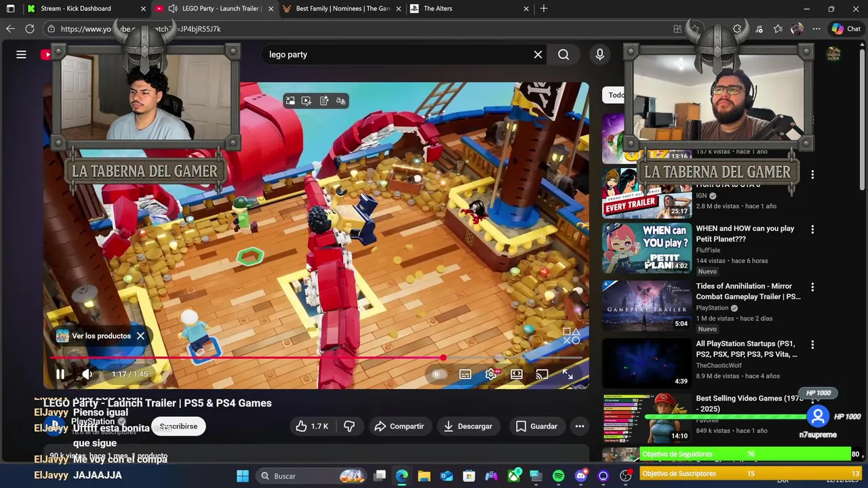Click the translate icon in video overlay
The height and width of the screenshot is (488, 868).
pos(341,101)
